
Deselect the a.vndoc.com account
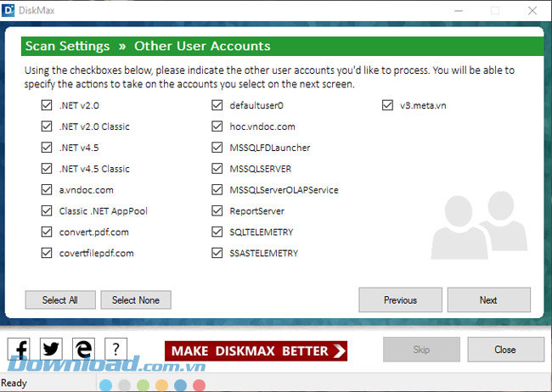click(x=47, y=190)
